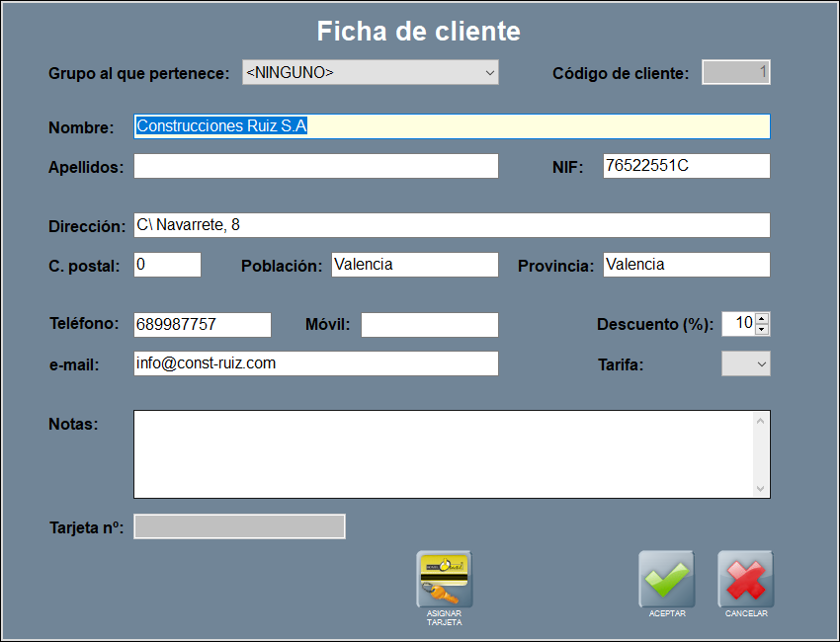Viewport: 840px width, 642px height.
Task: Click inside the Notas text area
Action: click(x=442, y=454)
